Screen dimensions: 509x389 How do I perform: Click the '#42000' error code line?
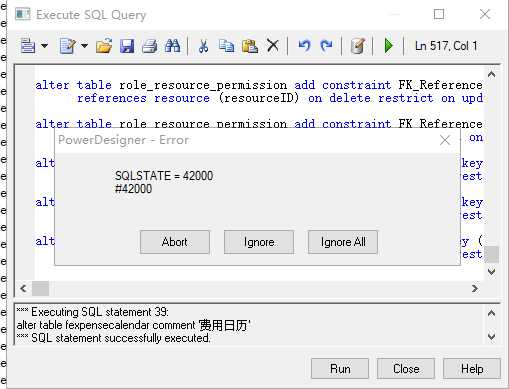click(x=133, y=189)
